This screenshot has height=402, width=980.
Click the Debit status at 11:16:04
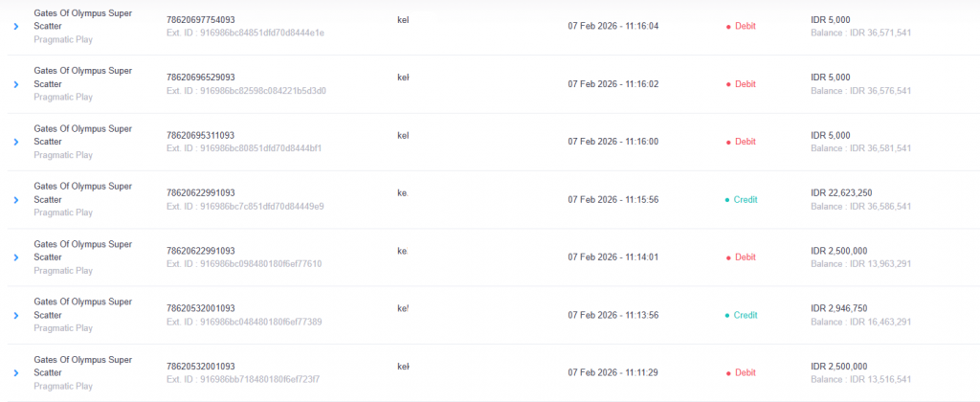coord(741,27)
